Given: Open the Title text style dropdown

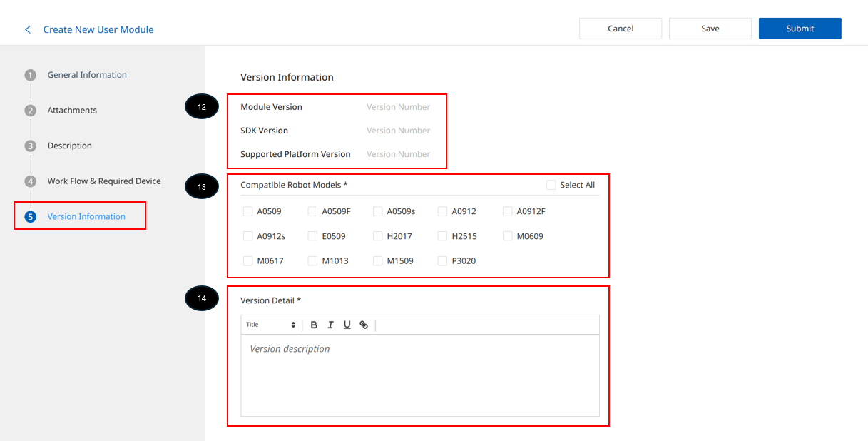Looking at the screenshot, I should pyautogui.click(x=270, y=325).
